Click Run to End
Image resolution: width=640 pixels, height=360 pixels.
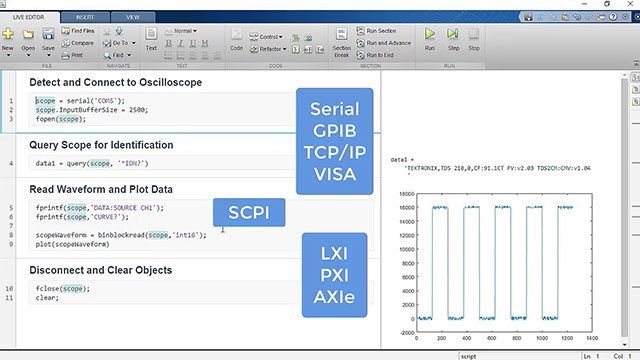(375, 55)
